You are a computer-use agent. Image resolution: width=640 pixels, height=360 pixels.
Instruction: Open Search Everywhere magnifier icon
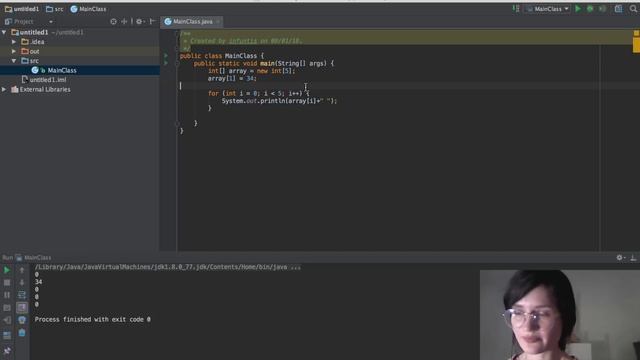pyautogui.click(x=633, y=9)
